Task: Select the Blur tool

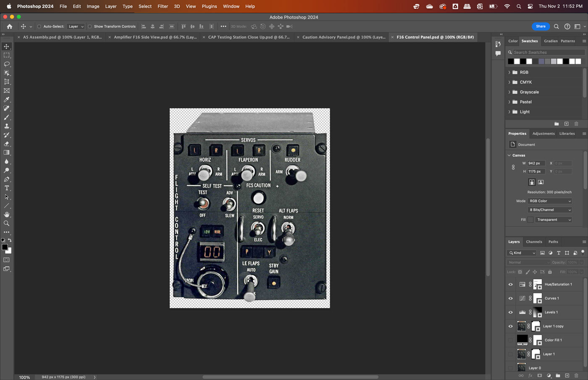Action: [7, 162]
